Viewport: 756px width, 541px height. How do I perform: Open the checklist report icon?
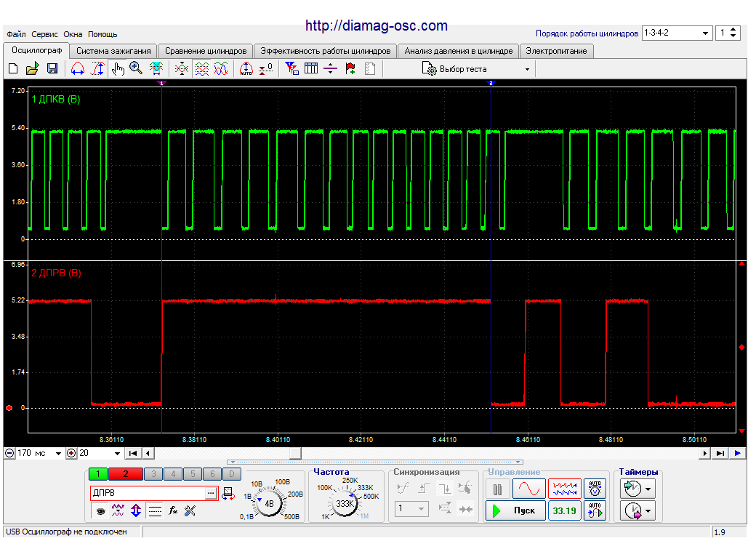point(370,69)
